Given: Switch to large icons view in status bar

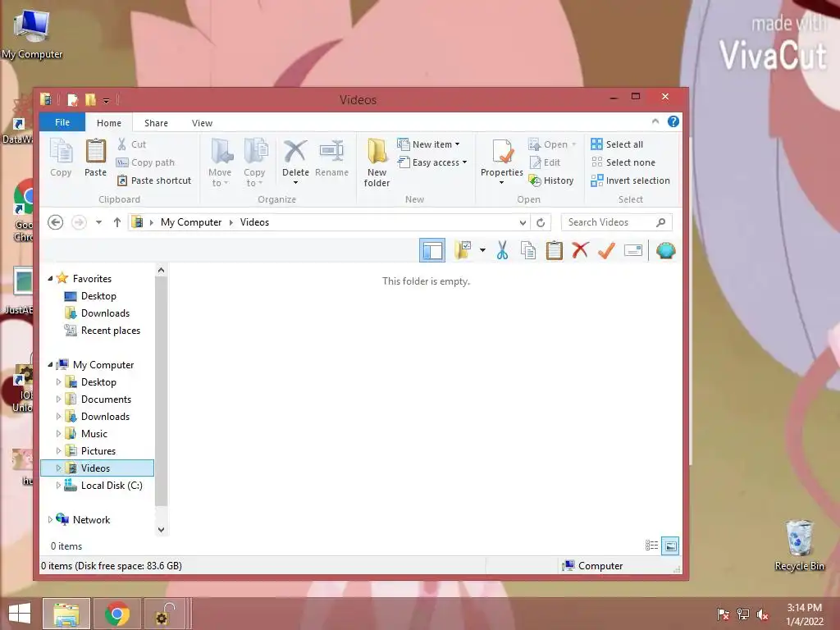Looking at the screenshot, I should (670, 546).
